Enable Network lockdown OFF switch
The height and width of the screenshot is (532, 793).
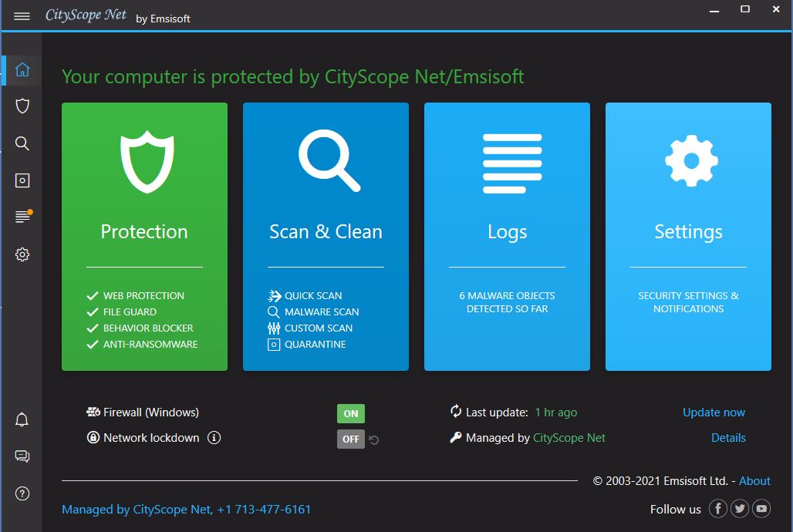(351, 439)
